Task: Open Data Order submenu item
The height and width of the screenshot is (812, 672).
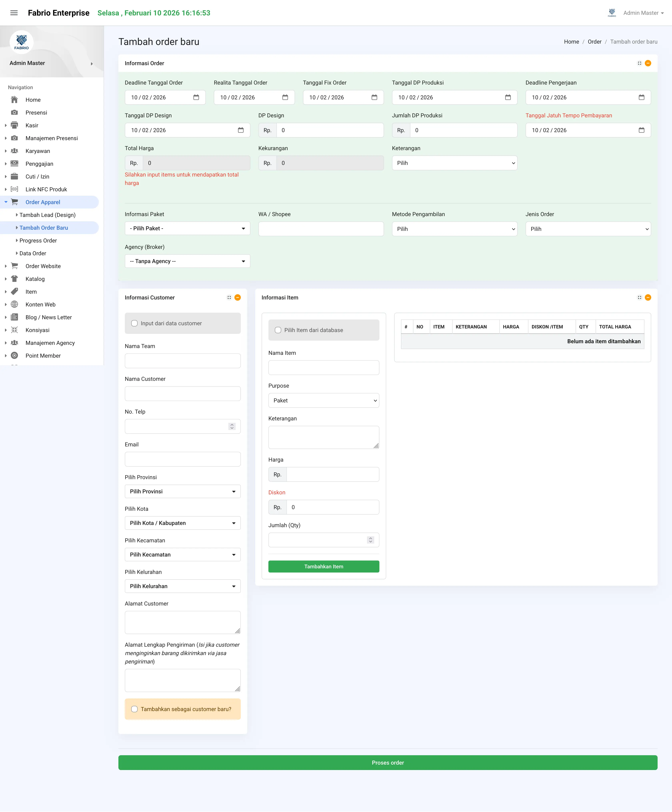Action: tap(33, 253)
